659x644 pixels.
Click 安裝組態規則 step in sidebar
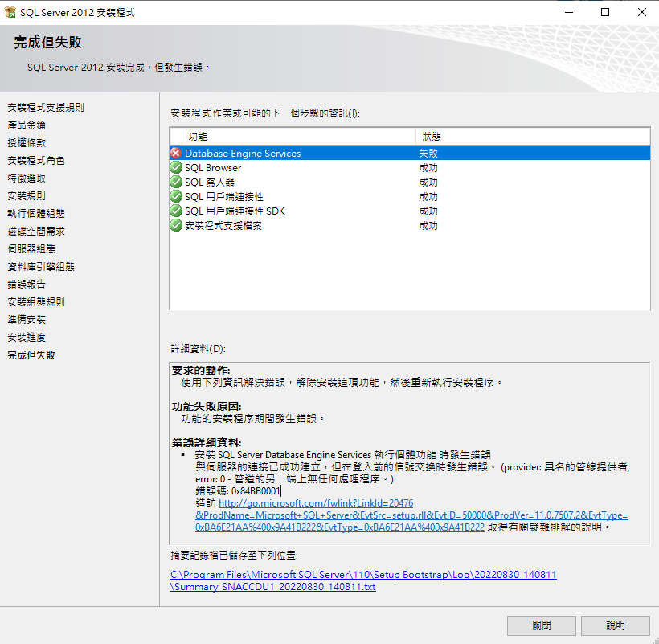click(x=36, y=301)
